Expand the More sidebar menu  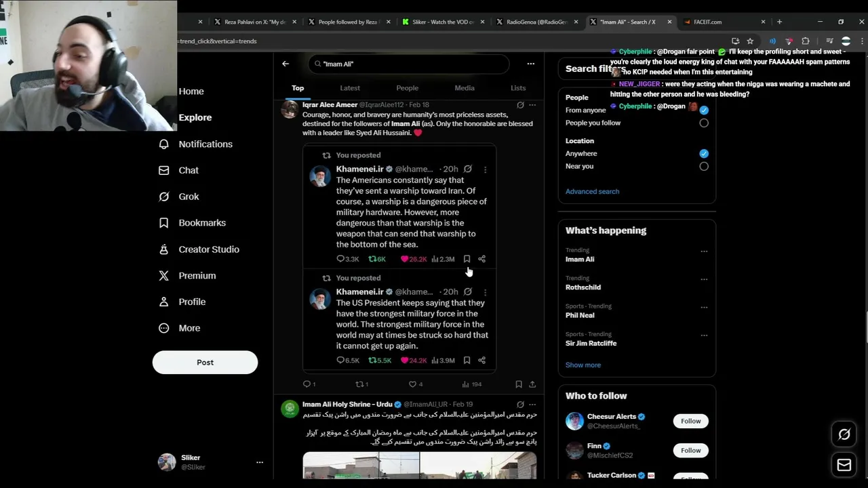[180, 328]
